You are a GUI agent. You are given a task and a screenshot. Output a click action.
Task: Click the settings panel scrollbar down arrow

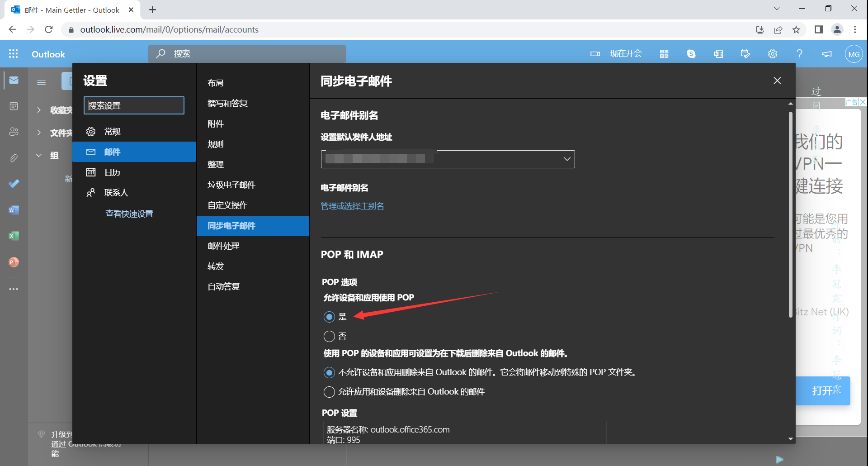pos(790,439)
